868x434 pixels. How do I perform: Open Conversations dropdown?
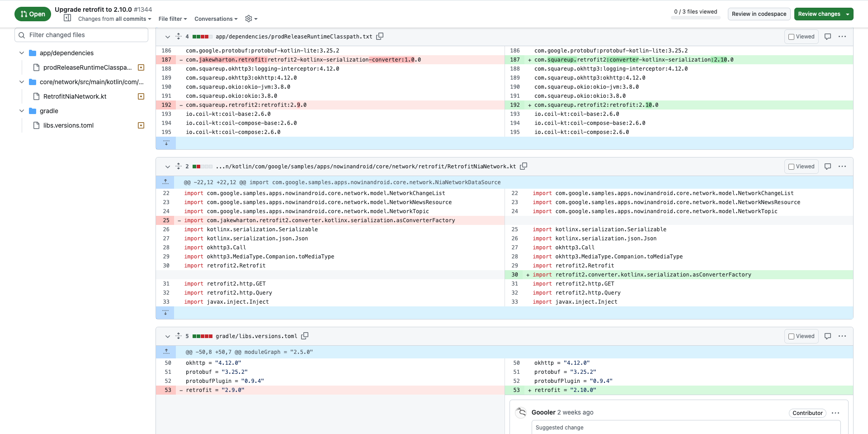tap(216, 19)
